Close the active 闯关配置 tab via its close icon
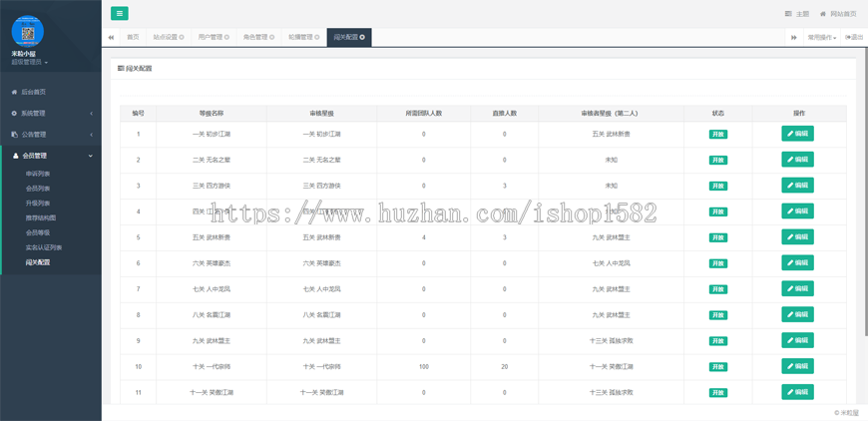868x421 pixels. [x=362, y=38]
